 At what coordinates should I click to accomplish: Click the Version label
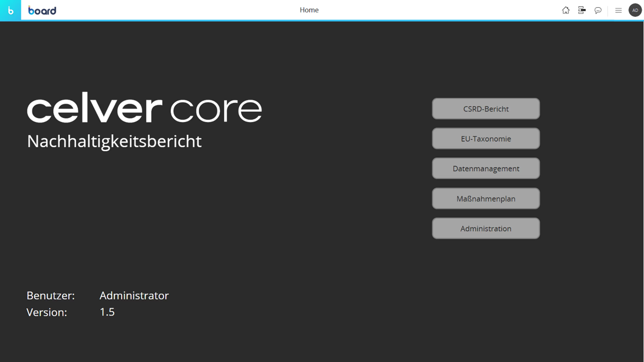47,312
